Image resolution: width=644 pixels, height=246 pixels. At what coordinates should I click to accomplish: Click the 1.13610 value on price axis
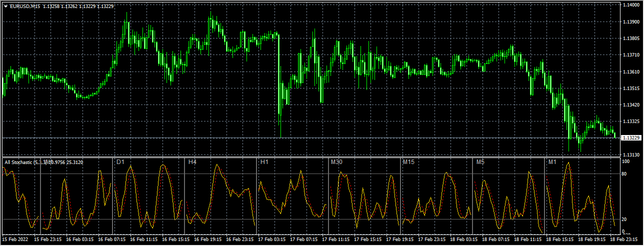tap(631, 72)
